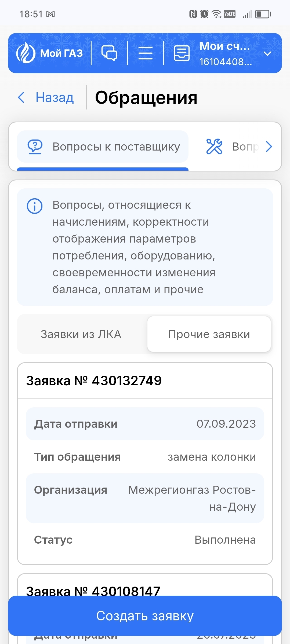Switch to Заявки из ЛКА segment

(81, 334)
